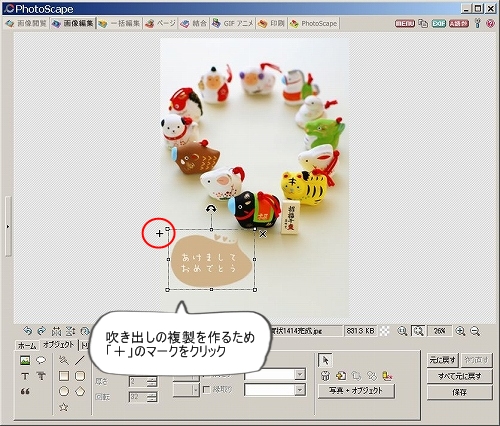Click the plus duplicate handle on speech balloon
Viewport: 500px width, 426px height.
(x=159, y=234)
